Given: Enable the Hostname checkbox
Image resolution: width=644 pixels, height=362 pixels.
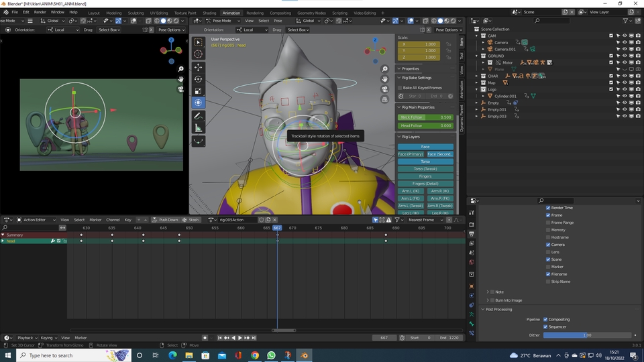Looking at the screenshot, I should (x=548, y=237).
